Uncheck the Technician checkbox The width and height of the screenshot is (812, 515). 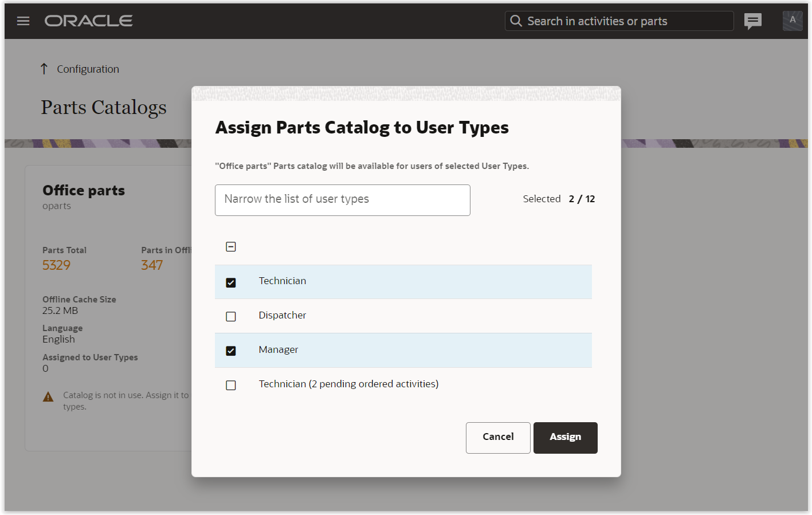(231, 282)
